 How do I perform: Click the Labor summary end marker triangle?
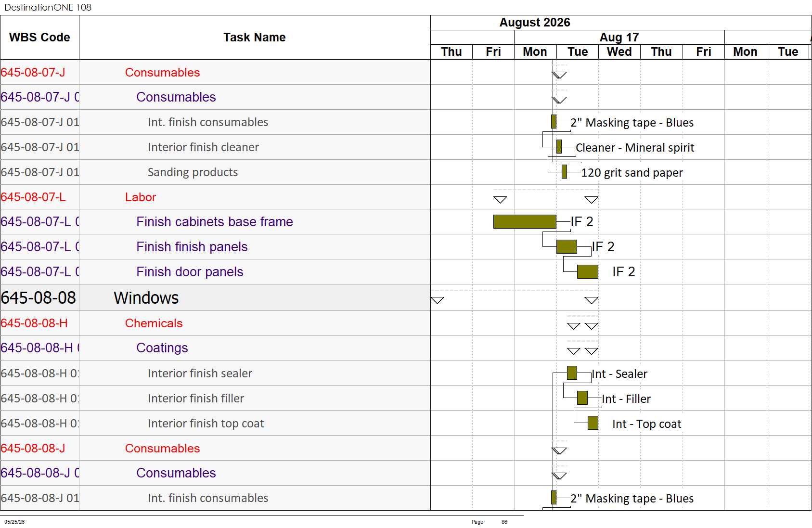click(591, 200)
